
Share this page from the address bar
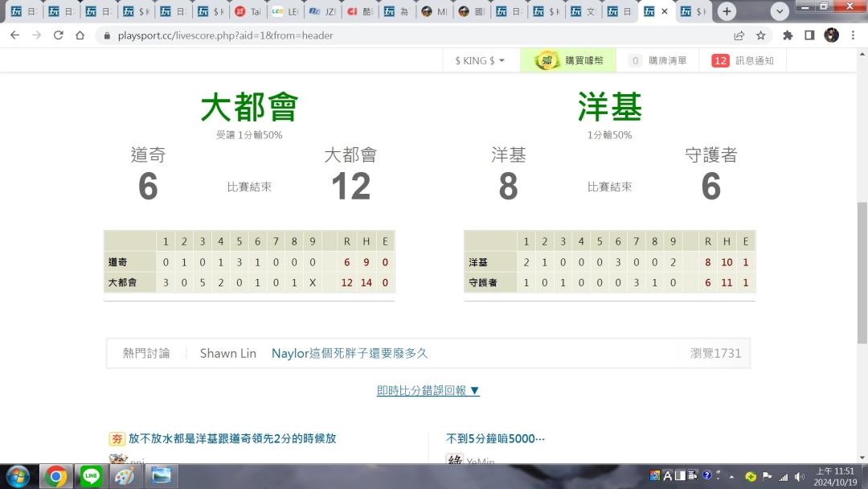pos(739,35)
